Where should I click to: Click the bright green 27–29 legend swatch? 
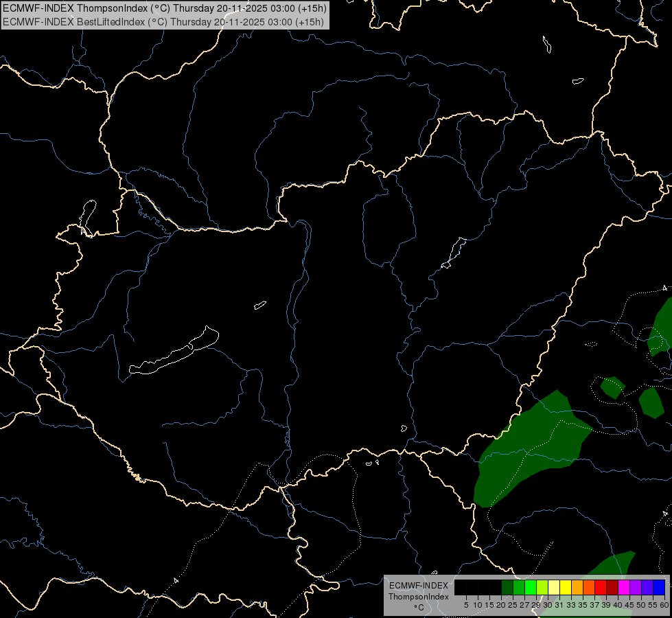pyautogui.click(x=530, y=588)
